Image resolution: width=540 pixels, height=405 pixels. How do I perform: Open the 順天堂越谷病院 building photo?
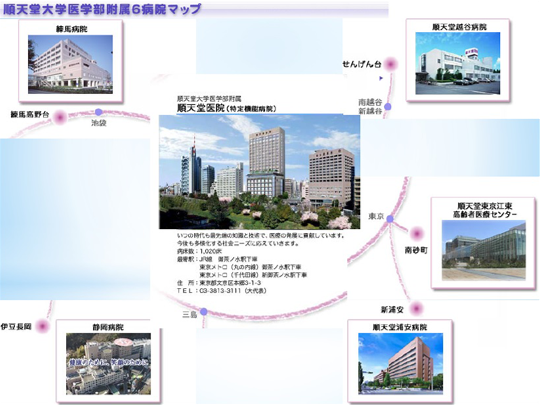tap(458, 63)
